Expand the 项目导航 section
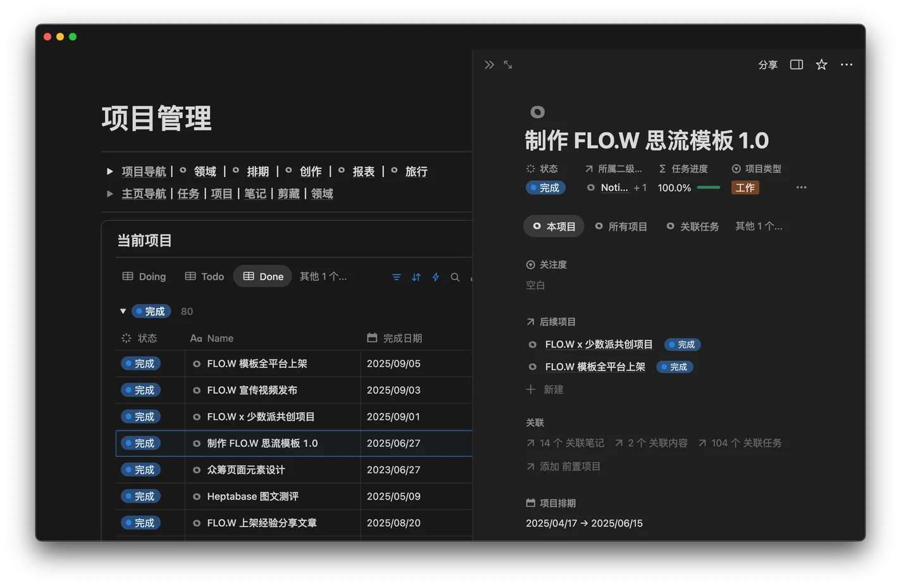The height and width of the screenshot is (588, 901). click(110, 171)
